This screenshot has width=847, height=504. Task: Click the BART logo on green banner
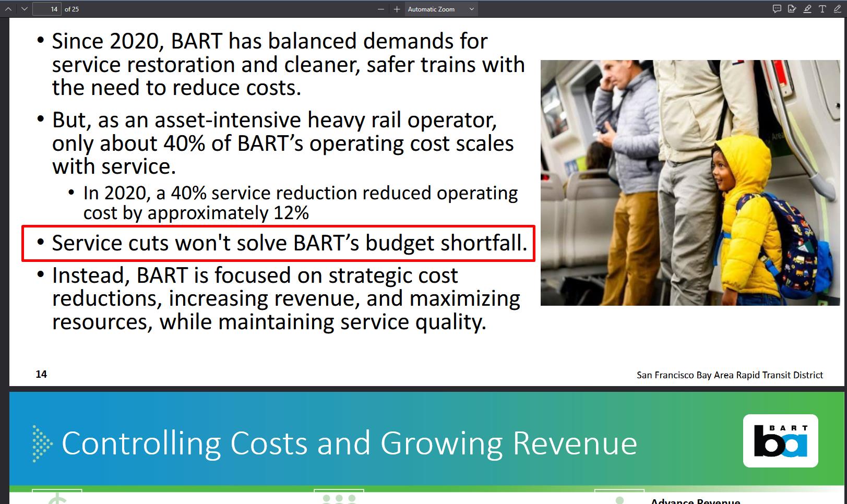coord(781,441)
